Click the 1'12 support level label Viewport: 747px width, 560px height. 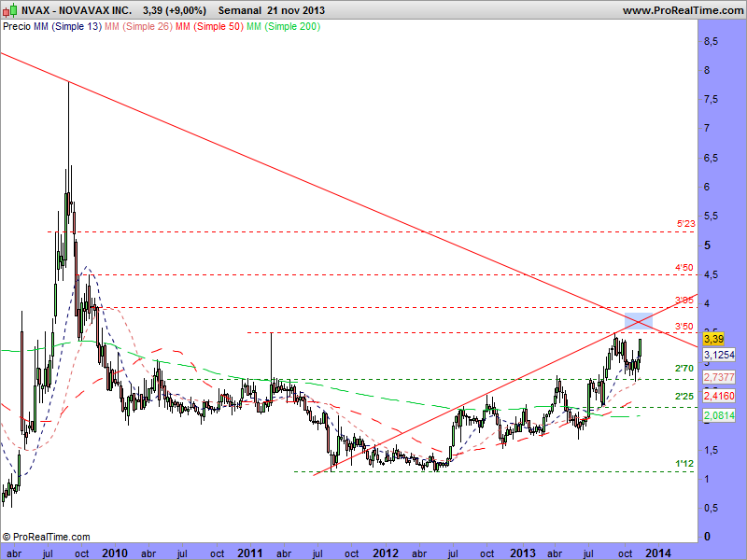[684, 463]
